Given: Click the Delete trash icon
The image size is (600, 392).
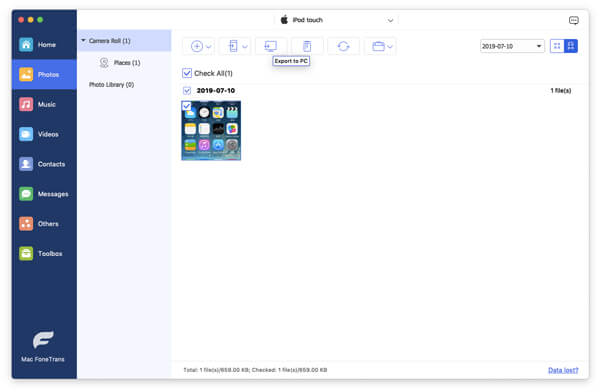Looking at the screenshot, I should tap(307, 46).
